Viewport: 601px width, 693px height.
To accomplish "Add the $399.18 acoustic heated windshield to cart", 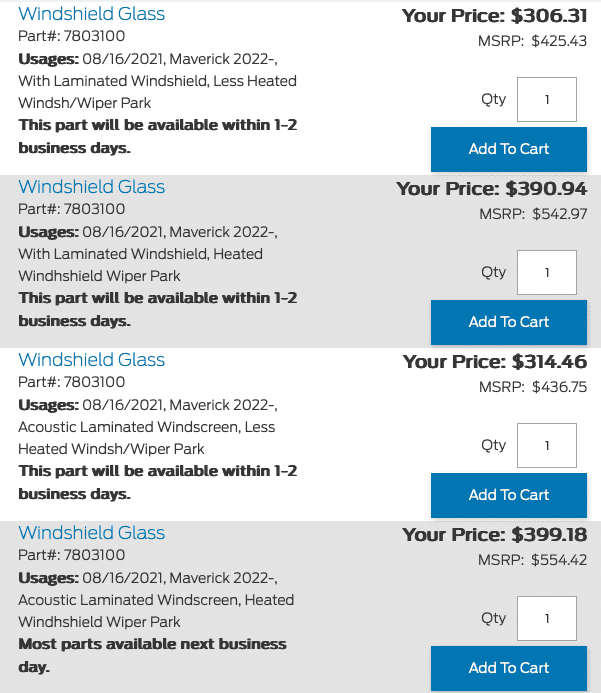I will click(x=509, y=668).
